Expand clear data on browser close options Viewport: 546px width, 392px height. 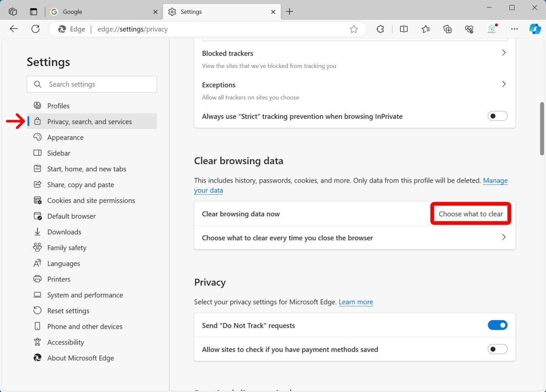504,237
